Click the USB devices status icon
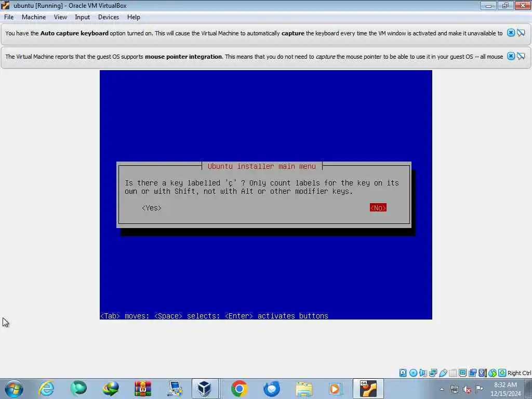This screenshot has width=532, height=399. 443,373
